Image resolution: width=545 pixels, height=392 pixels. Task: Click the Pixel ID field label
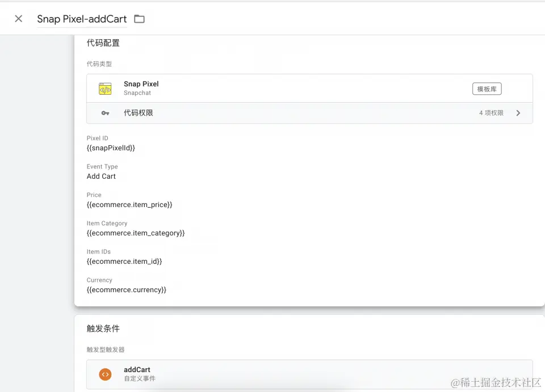[97, 138]
